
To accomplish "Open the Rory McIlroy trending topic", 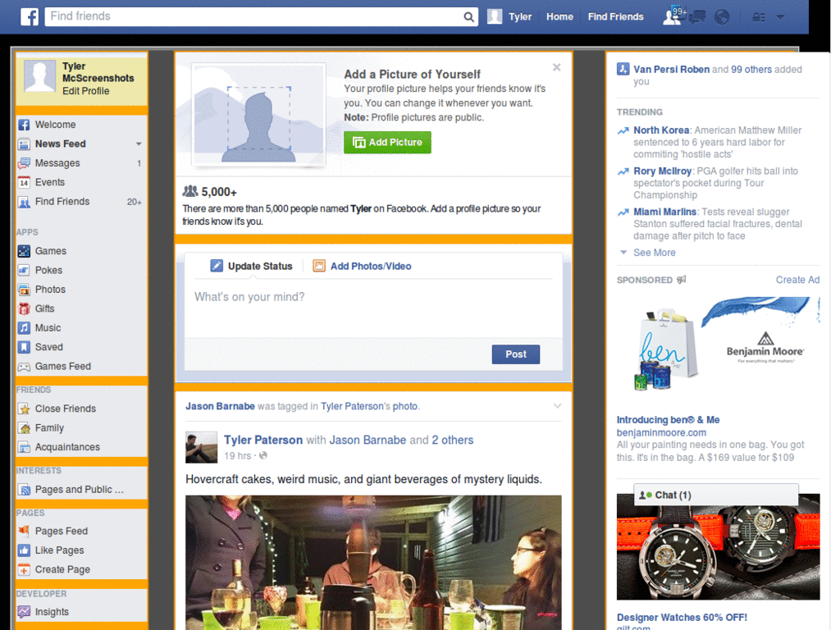I will pyautogui.click(x=663, y=171).
